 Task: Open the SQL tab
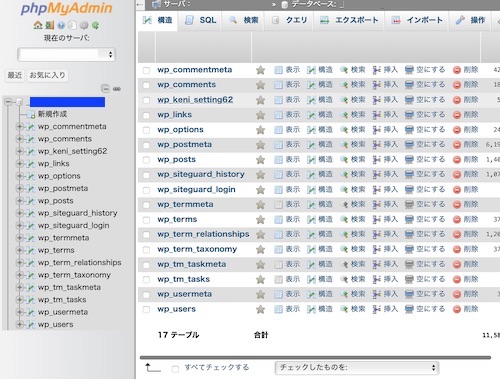(x=201, y=20)
